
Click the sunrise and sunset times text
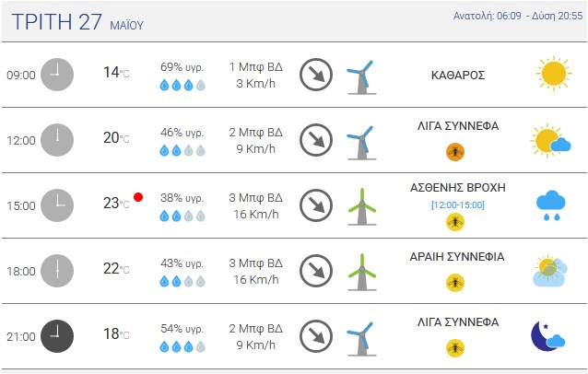click(518, 16)
